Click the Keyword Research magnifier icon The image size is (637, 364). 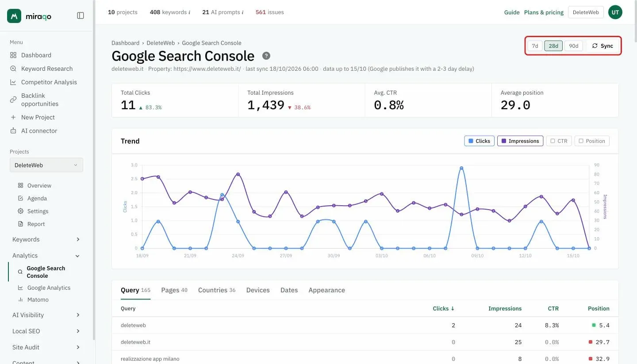click(13, 69)
